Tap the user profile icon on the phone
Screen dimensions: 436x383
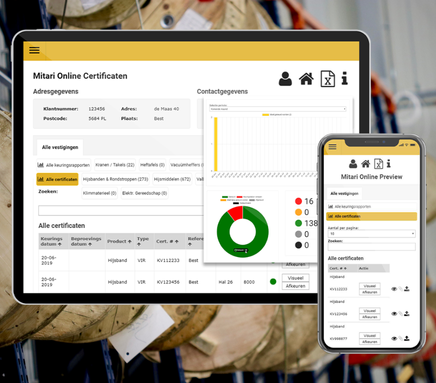click(x=353, y=164)
